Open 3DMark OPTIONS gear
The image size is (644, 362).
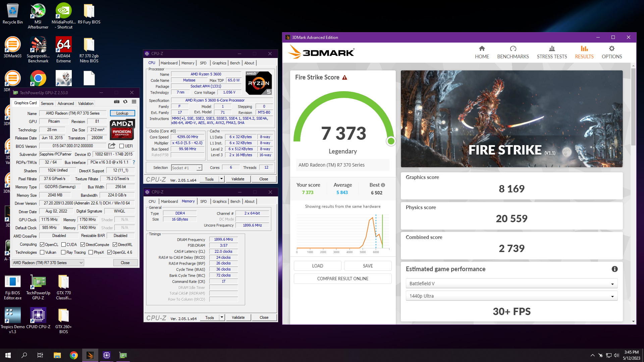click(x=612, y=53)
